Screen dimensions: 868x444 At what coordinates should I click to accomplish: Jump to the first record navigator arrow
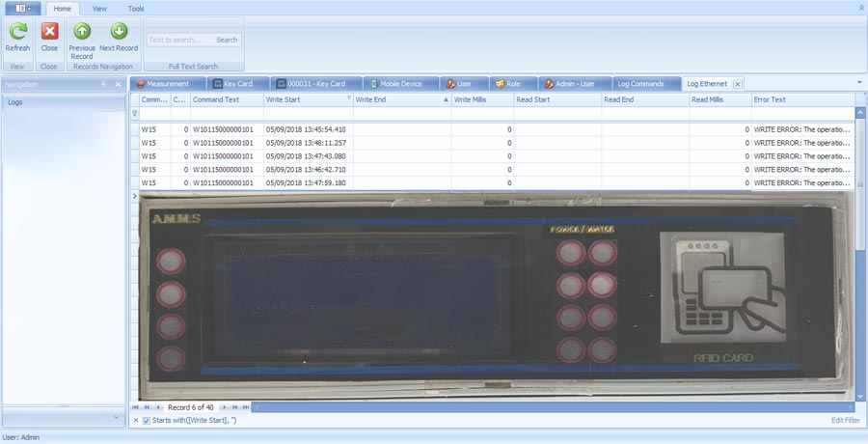point(135,407)
